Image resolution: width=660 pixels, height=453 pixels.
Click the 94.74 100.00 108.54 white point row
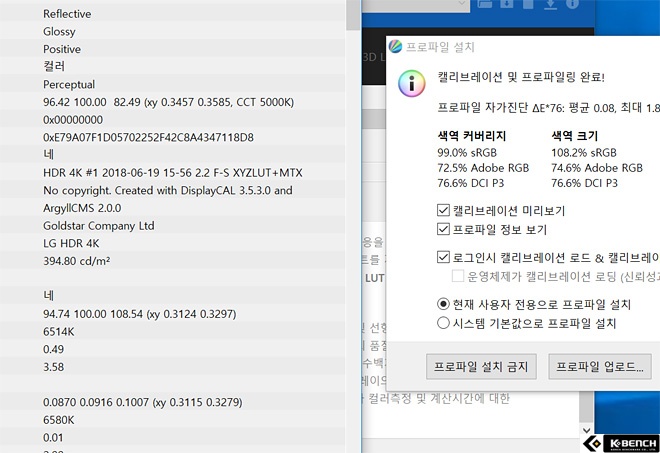click(173, 314)
